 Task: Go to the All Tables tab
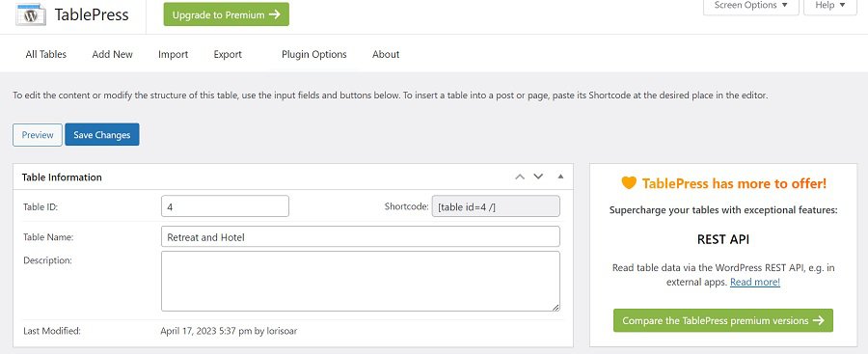46,54
